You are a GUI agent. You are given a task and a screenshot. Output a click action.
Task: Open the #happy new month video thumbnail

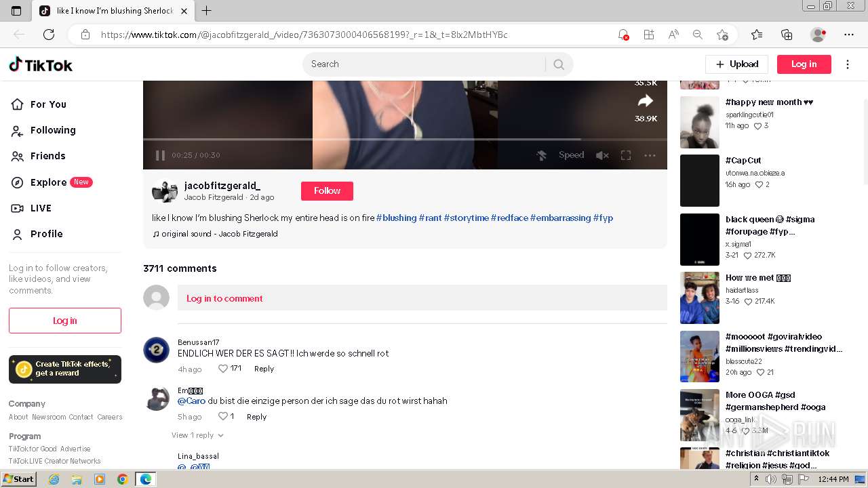[x=700, y=122]
